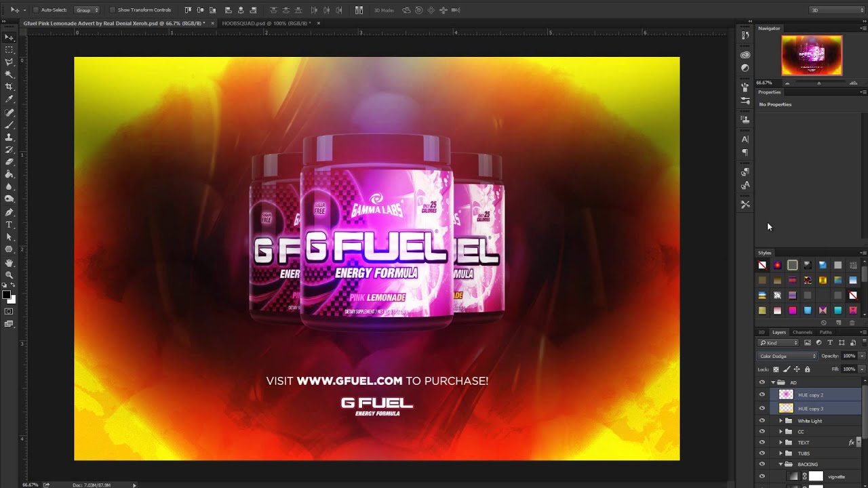Image resolution: width=868 pixels, height=488 pixels.
Task: Click the Lock all padlock icon
Action: (x=807, y=369)
